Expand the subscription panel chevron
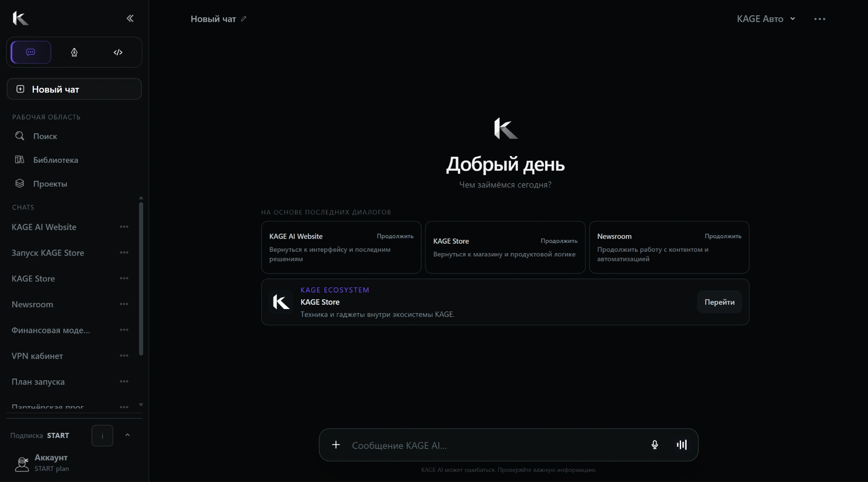This screenshot has height=482, width=868. (127, 435)
